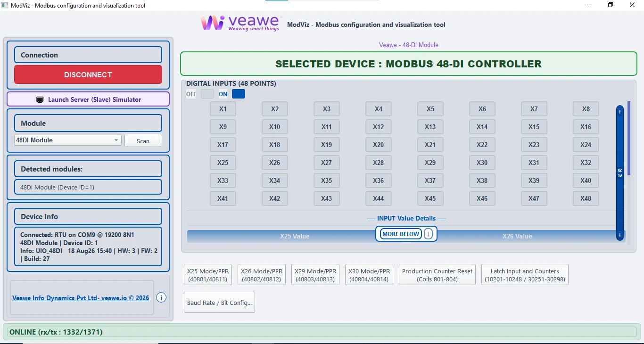Click the MORE BELOW button
This screenshot has height=344, width=644.
pyautogui.click(x=401, y=234)
